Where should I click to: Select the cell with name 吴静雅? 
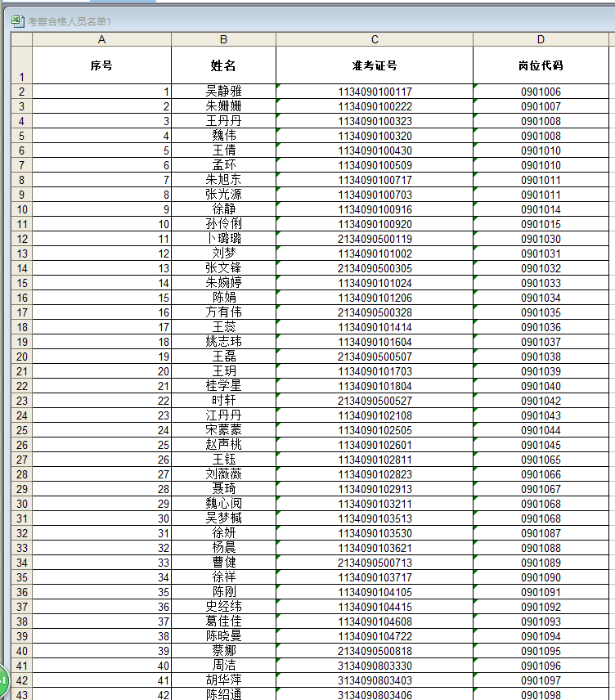tap(224, 92)
